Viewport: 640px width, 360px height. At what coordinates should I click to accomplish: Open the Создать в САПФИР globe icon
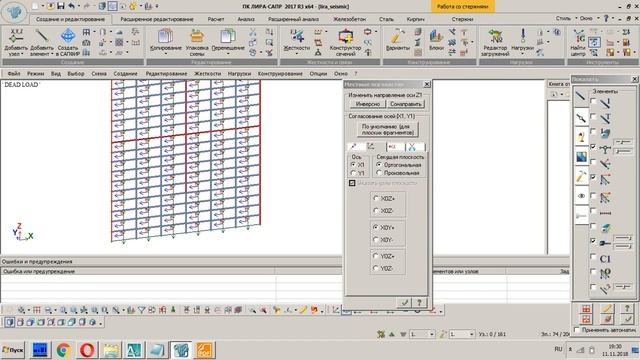[68, 36]
